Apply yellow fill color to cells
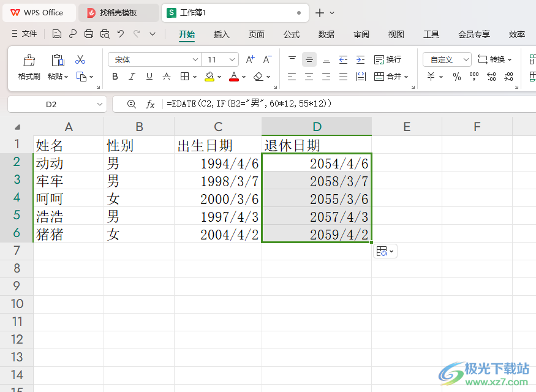Viewport: 536px width, 392px height. coord(209,77)
